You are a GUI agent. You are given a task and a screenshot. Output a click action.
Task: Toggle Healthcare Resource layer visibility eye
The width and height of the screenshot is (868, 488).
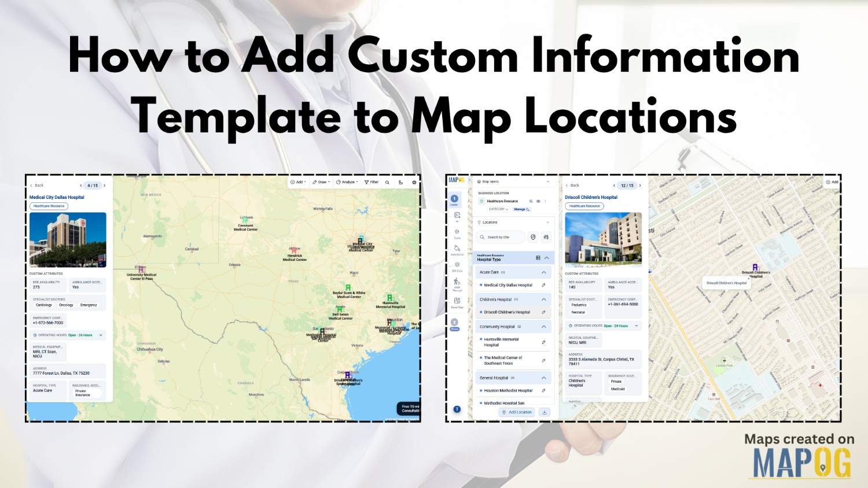point(538,201)
